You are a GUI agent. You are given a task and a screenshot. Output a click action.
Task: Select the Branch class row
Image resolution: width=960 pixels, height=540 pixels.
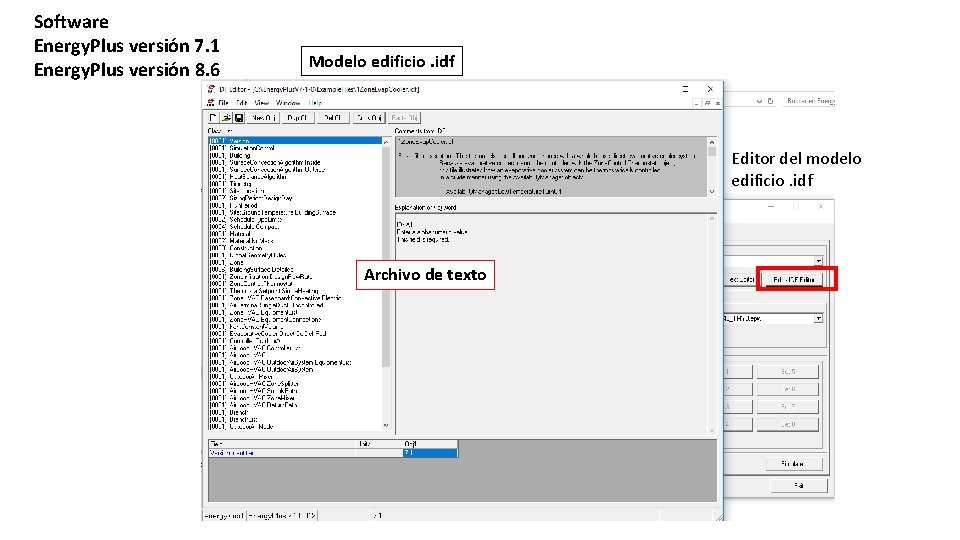pos(295,412)
